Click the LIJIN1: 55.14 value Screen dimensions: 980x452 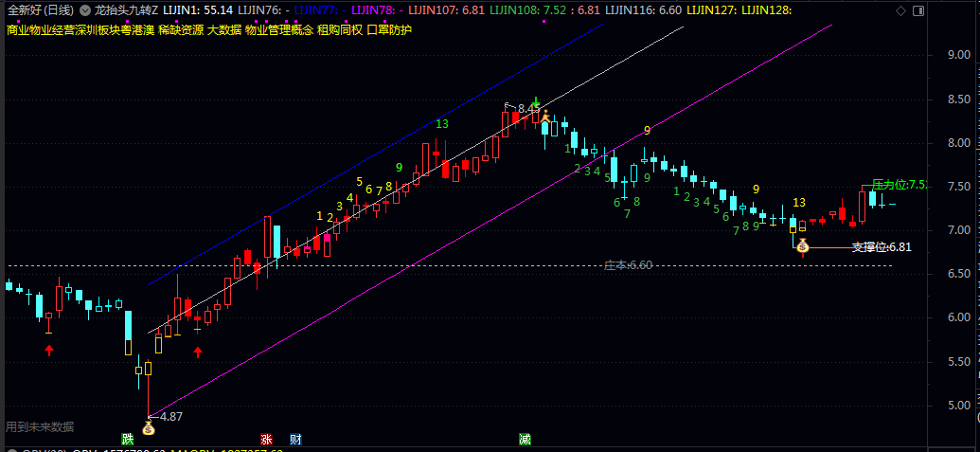198,10
